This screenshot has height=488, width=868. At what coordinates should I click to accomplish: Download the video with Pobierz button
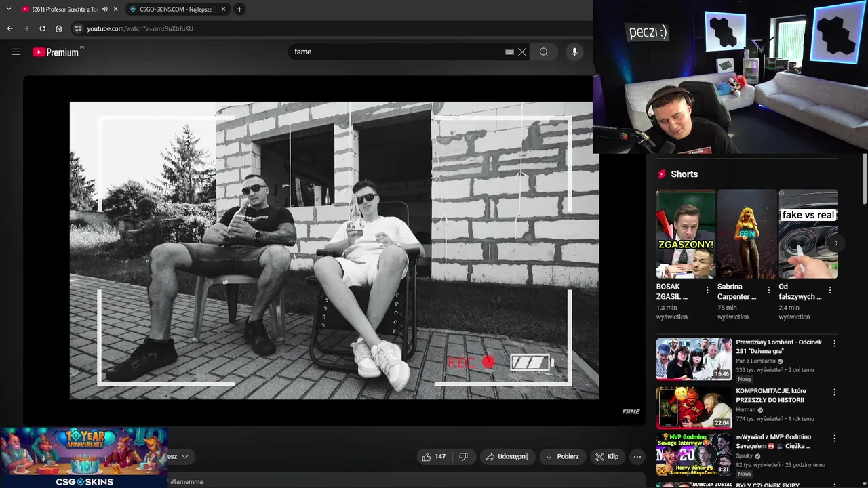pyautogui.click(x=562, y=457)
